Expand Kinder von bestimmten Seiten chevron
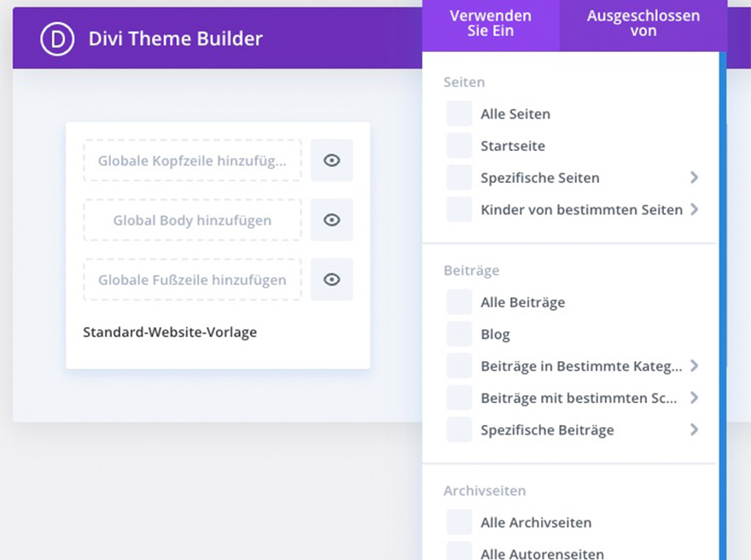 click(694, 209)
